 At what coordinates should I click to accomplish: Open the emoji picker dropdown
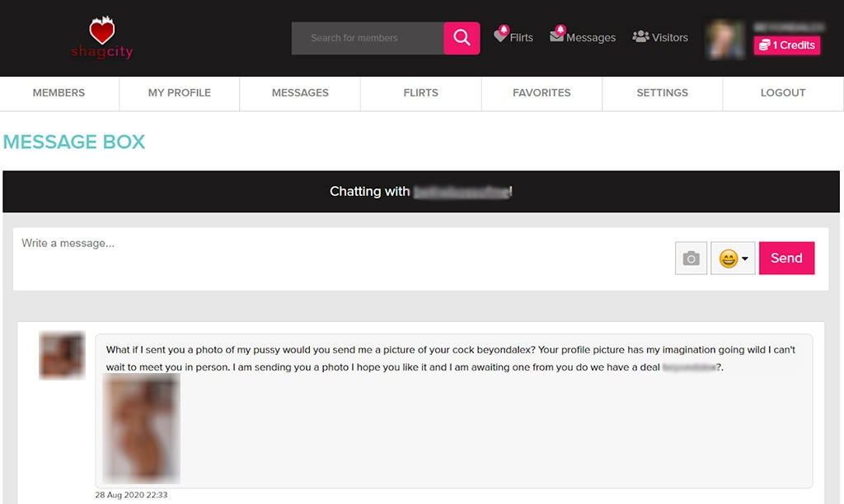point(733,259)
